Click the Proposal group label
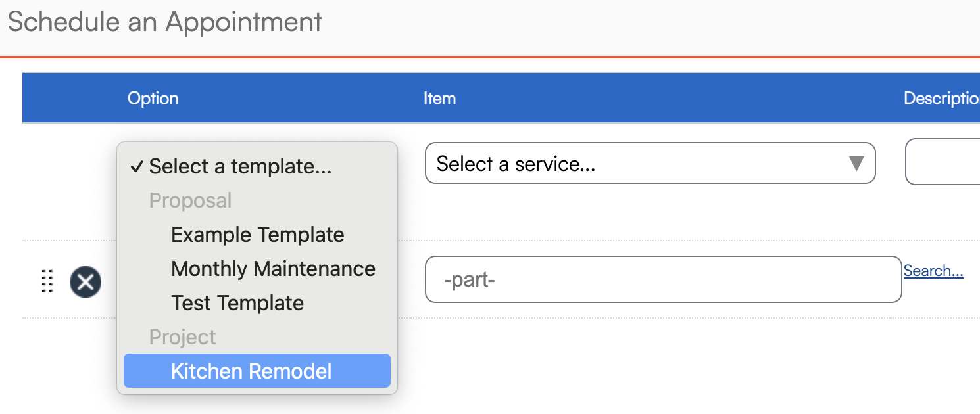Image resolution: width=980 pixels, height=414 pixels. click(190, 200)
